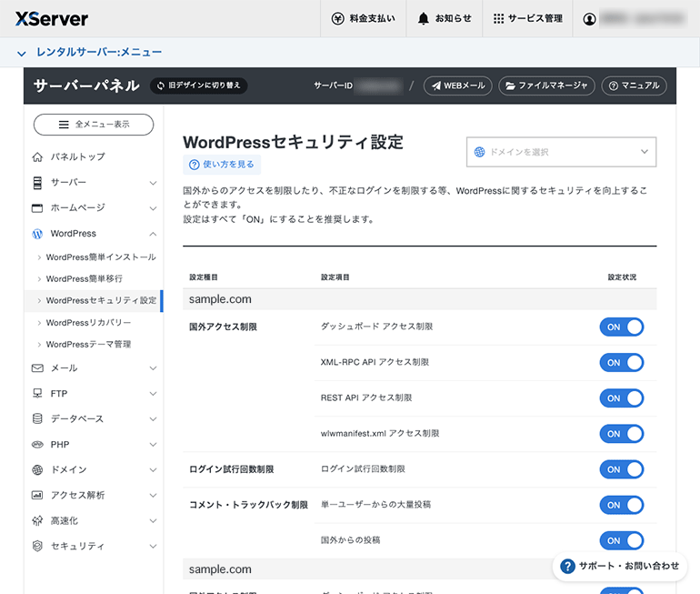
Task: Collapse the WordPress sidebar chevron
Action: [x=153, y=234]
